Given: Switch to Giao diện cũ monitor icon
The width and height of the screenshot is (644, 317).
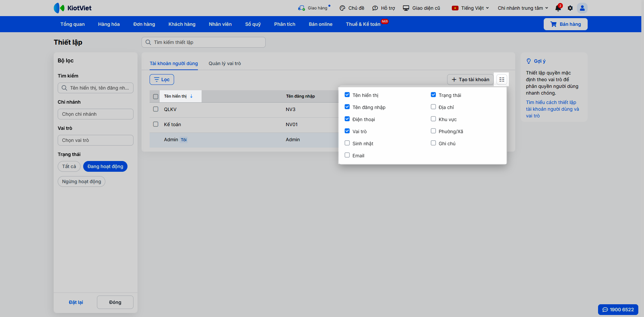Looking at the screenshot, I should pyautogui.click(x=406, y=8).
